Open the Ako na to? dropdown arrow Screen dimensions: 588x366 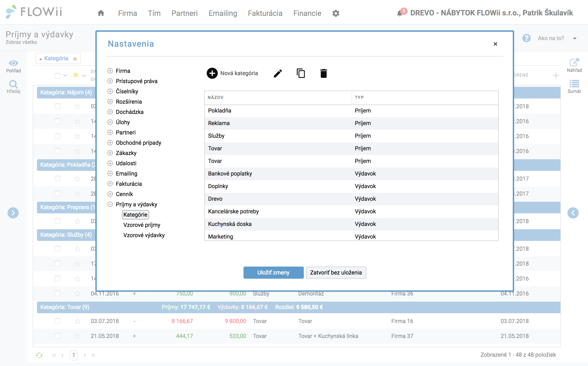tap(575, 39)
